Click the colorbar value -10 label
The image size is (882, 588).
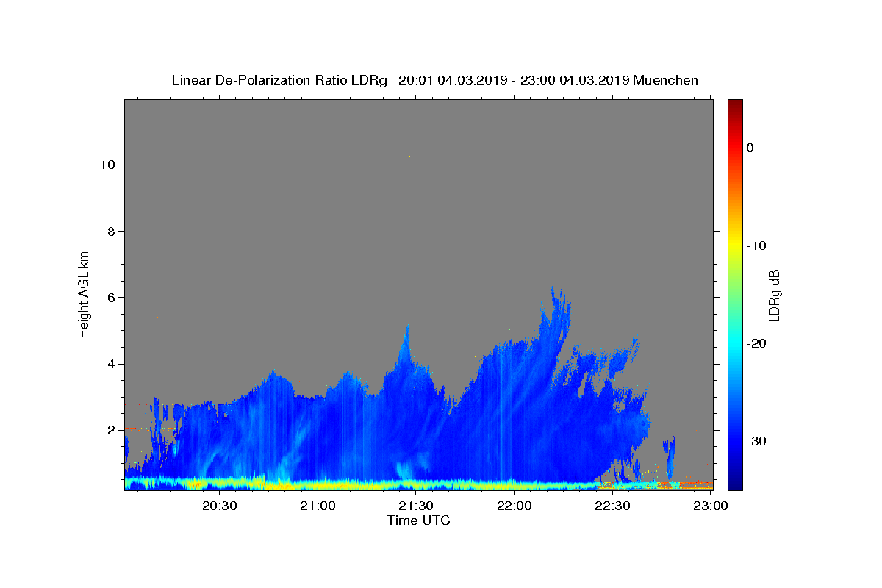pyautogui.click(x=757, y=245)
